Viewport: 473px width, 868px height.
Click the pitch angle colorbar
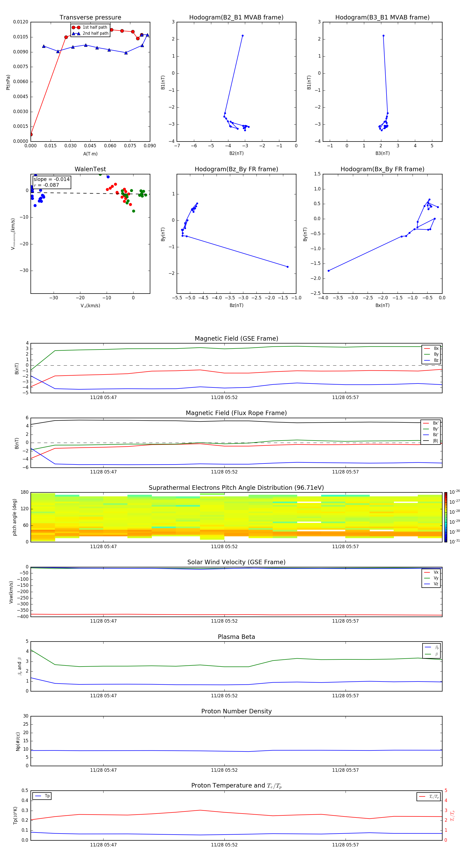tap(445, 517)
